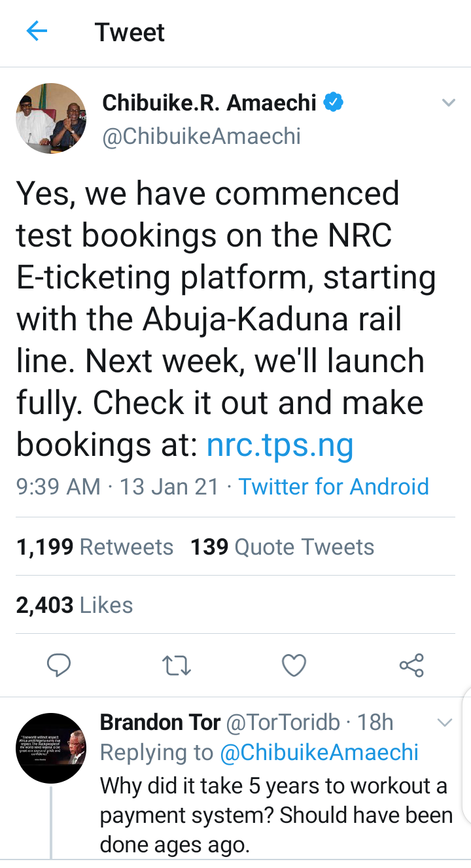Like the tweet with heart icon

[294, 665]
